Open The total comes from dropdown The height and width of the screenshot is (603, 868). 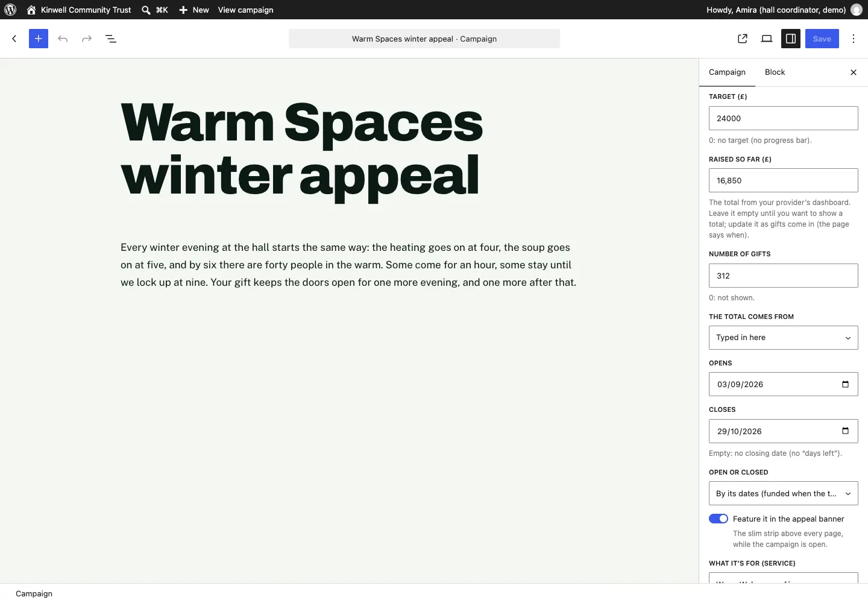coord(784,338)
